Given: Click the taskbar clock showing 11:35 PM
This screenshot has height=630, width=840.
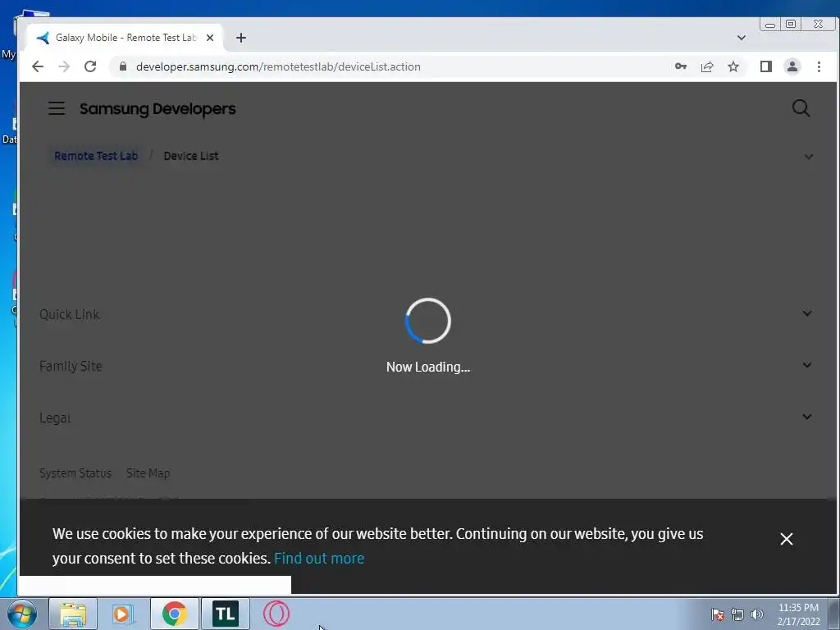Looking at the screenshot, I should pyautogui.click(x=798, y=614).
